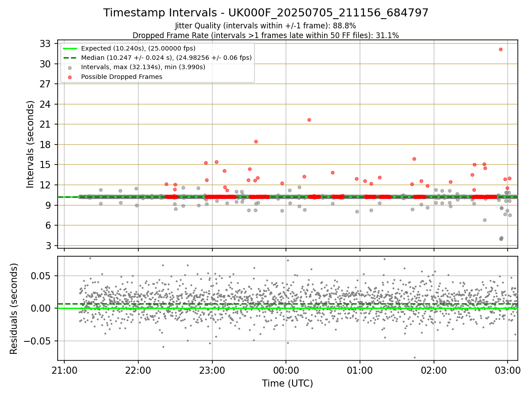Click the 21 tick on the intervals axis
Viewport: 532px width, 399px height.
45,124
